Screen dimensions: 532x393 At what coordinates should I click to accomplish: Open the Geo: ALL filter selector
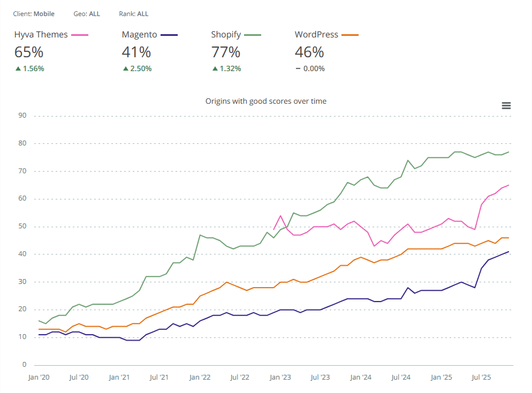[87, 13]
